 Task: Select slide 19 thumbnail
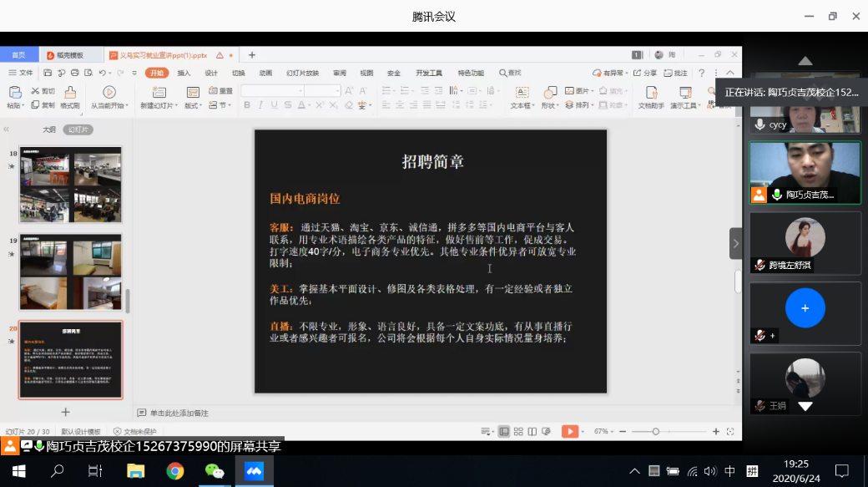tap(70, 271)
